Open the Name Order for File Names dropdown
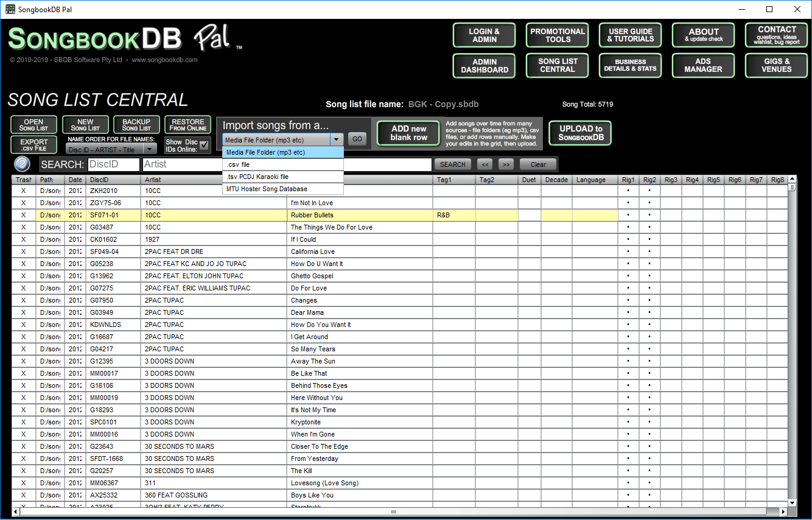This screenshot has width=812, height=520. (150, 149)
